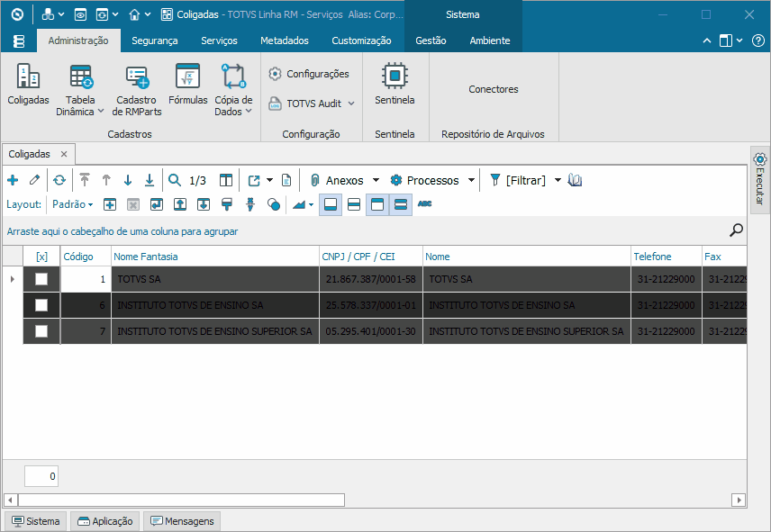771x532 pixels.
Task: Open the Padrão layout dropdown
Action: pos(73,204)
